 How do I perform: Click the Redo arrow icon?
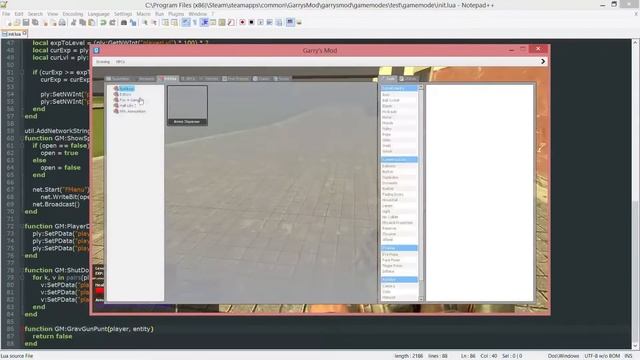[112, 22]
